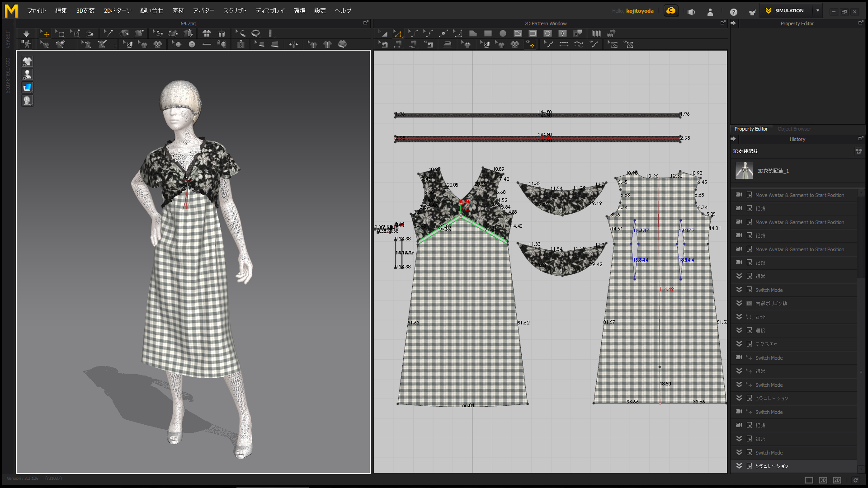Switch to the Object Browser tab

pos(794,129)
